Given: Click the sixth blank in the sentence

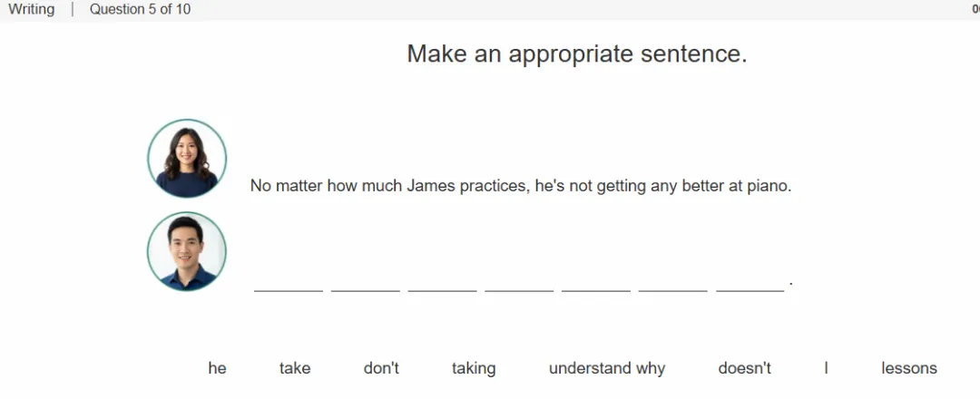Looking at the screenshot, I should (x=672, y=283).
